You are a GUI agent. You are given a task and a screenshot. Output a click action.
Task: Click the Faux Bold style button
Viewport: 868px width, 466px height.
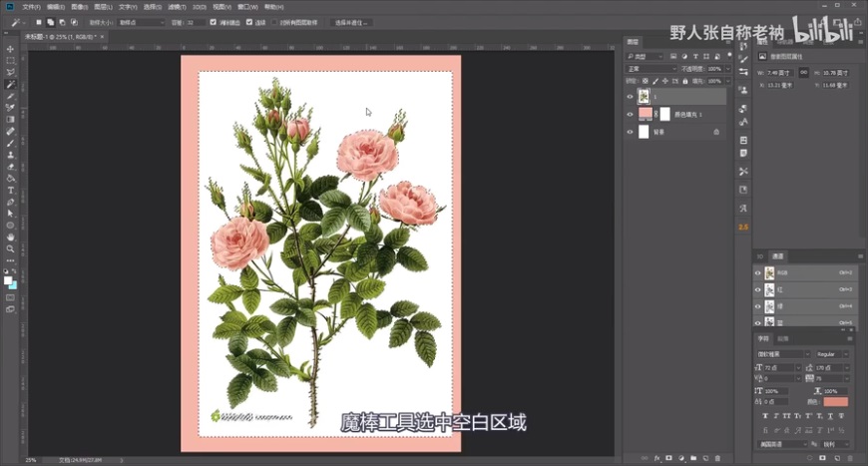click(765, 416)
